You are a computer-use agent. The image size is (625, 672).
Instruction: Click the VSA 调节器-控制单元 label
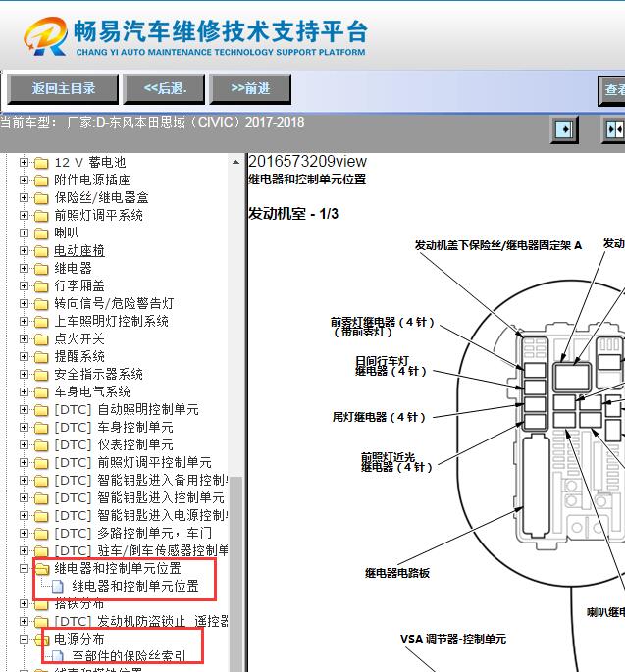(x=453, y=639)
